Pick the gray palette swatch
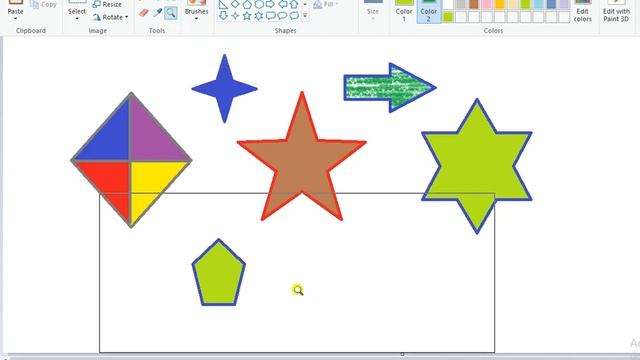 461,4
